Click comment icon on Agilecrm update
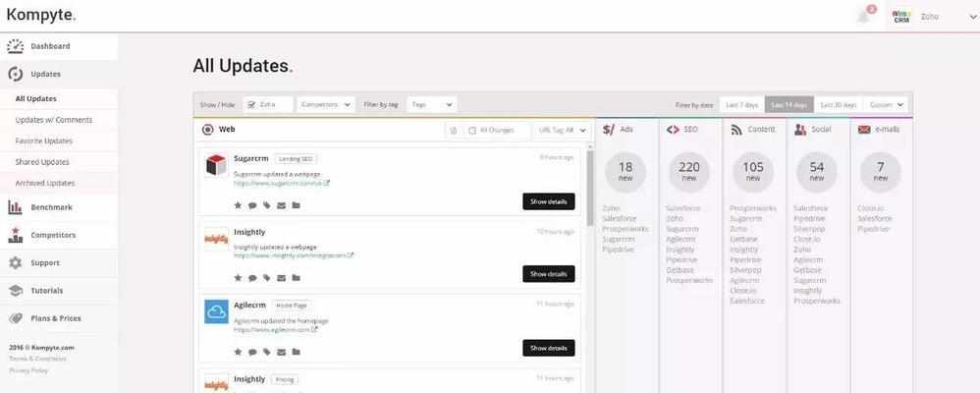Image resolution: width=980 pixels, height=393 pixels. 252,352
